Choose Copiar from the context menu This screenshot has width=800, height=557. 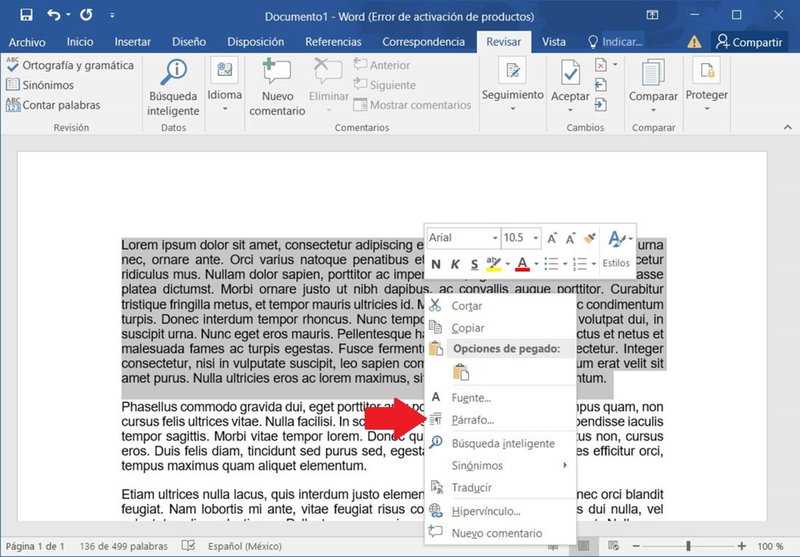(501, 327)
